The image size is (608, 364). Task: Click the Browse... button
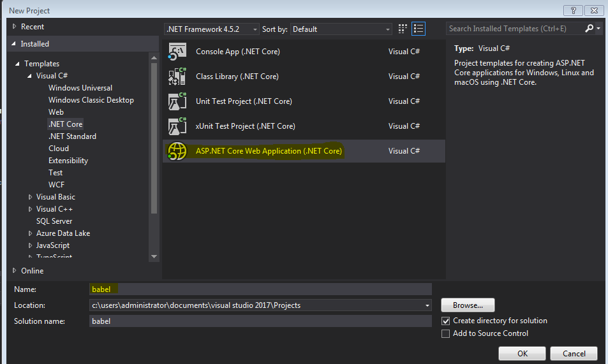(x=468, y=305)
